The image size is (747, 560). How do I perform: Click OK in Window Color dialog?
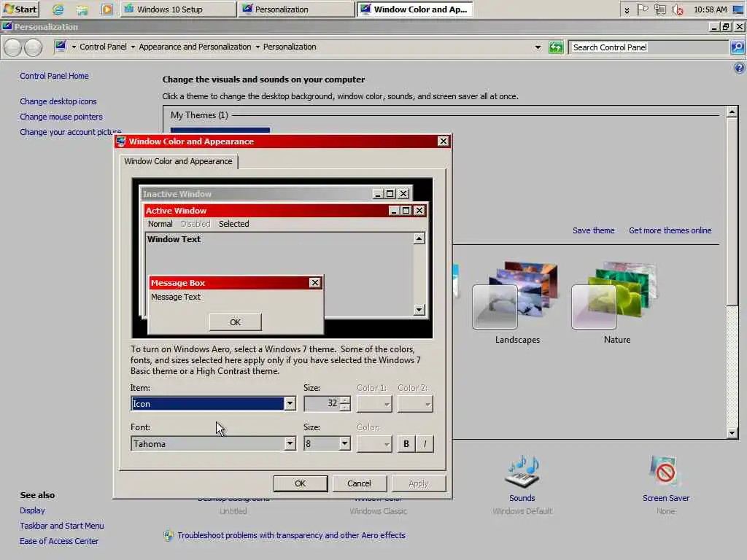point(300,483)
